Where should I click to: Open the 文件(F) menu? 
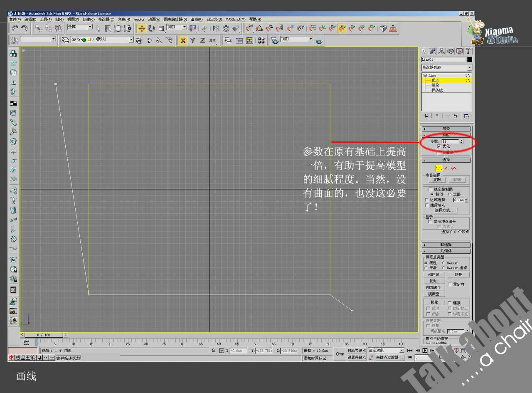pos(15,19)
